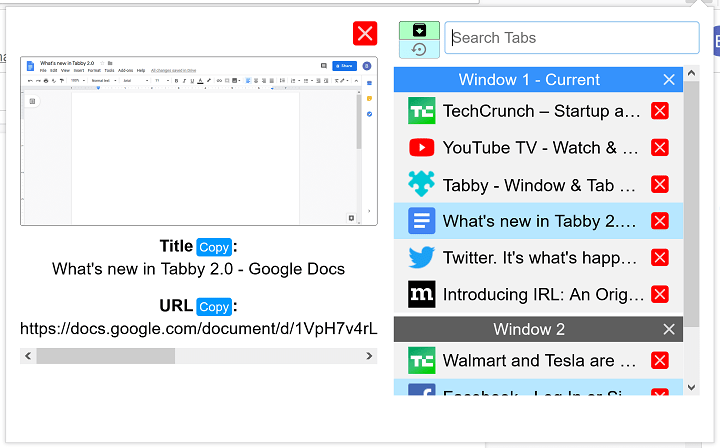
Task: Focus the Search Tabs field
Action: [572, 38]
